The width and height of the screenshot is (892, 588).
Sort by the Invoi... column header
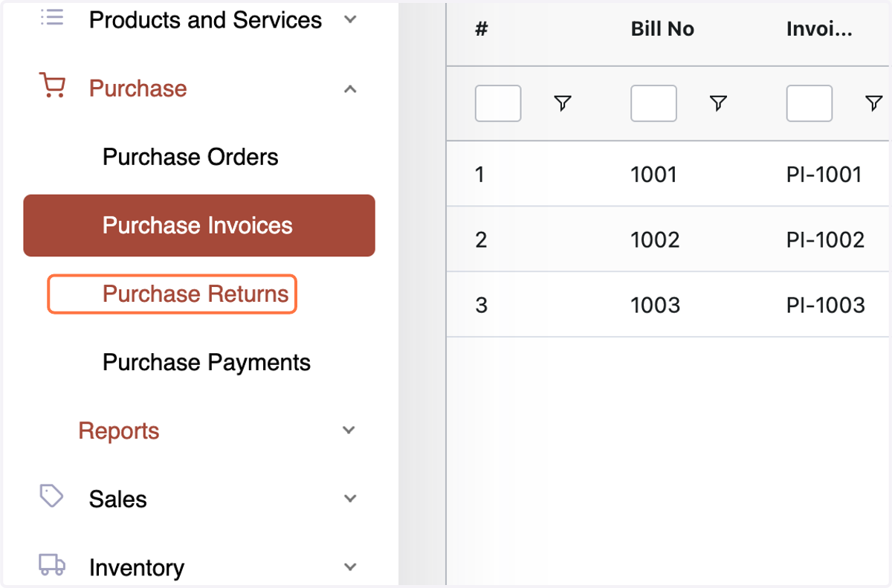(819, 29)
